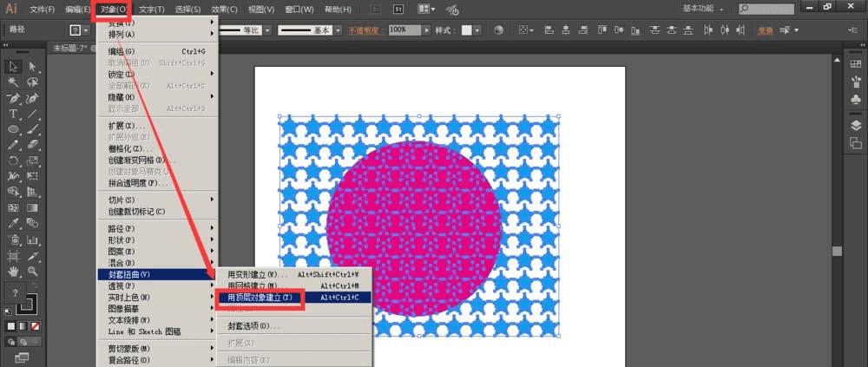
Task: Select the Direct Selection tool
Action: [x=33, y=67]
